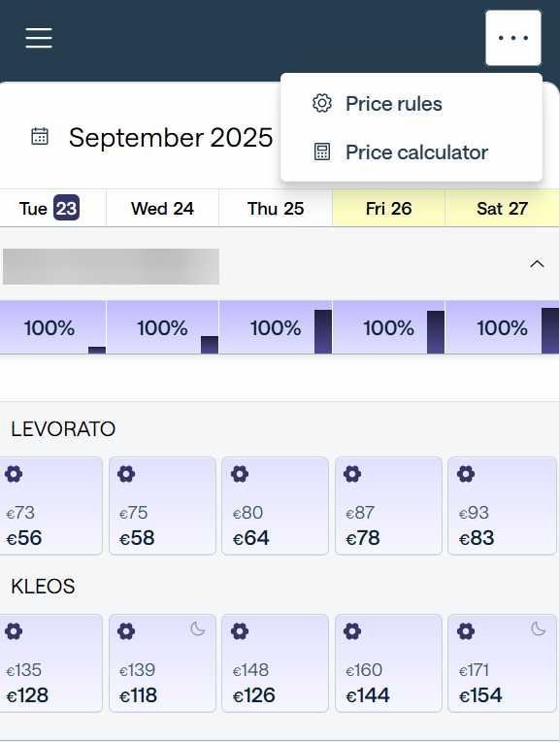Screen dimensions: 560x743
Task: Open the LEVORATO €78 price cell
Action: pyautogui.click(x=388, y=506)
